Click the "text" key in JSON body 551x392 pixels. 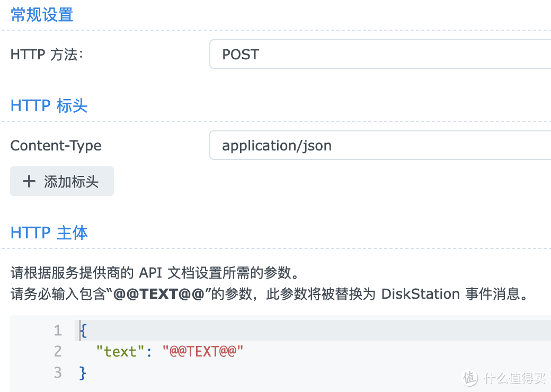coord(117,351)
